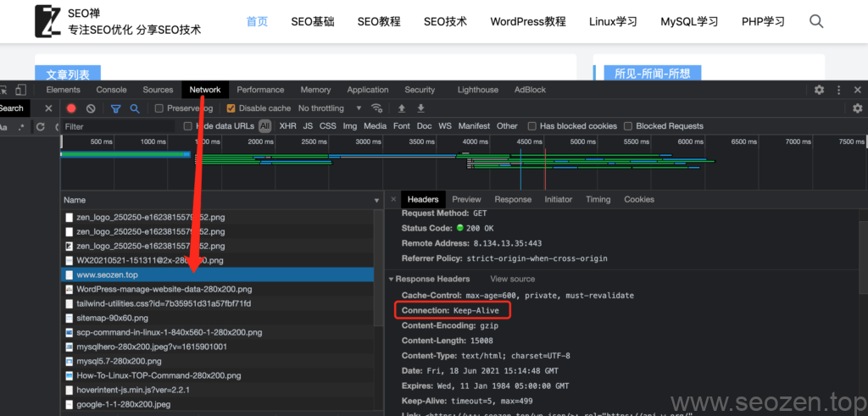This screenshot has width=868, height=416.
Task: Select google-1-1-280x200.jpeg request row
Action: (x=218, y=404)
